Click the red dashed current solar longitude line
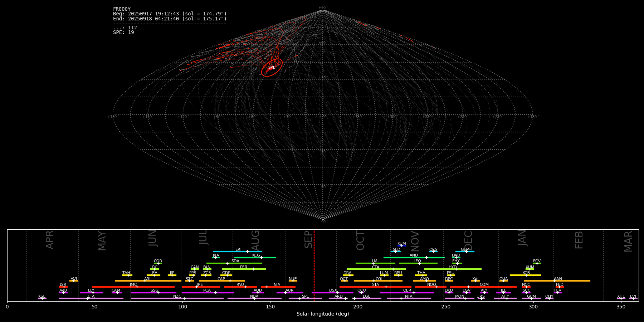 pos(314,265)
